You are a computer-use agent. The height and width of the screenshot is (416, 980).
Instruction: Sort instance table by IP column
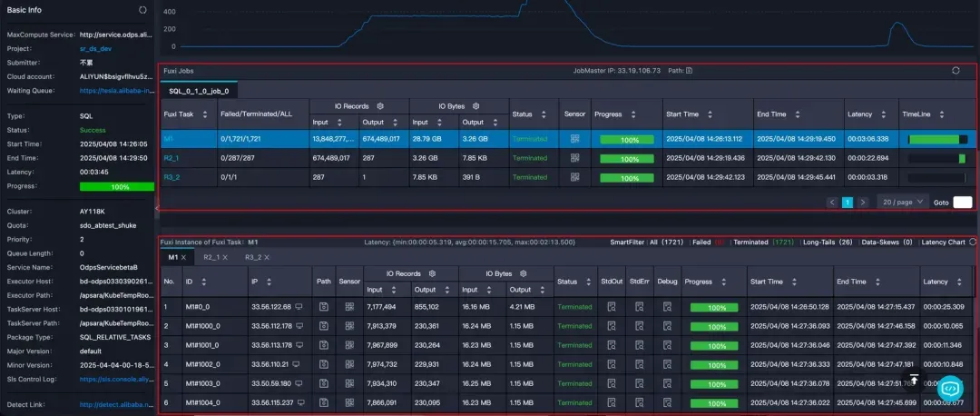coord(269,282)
